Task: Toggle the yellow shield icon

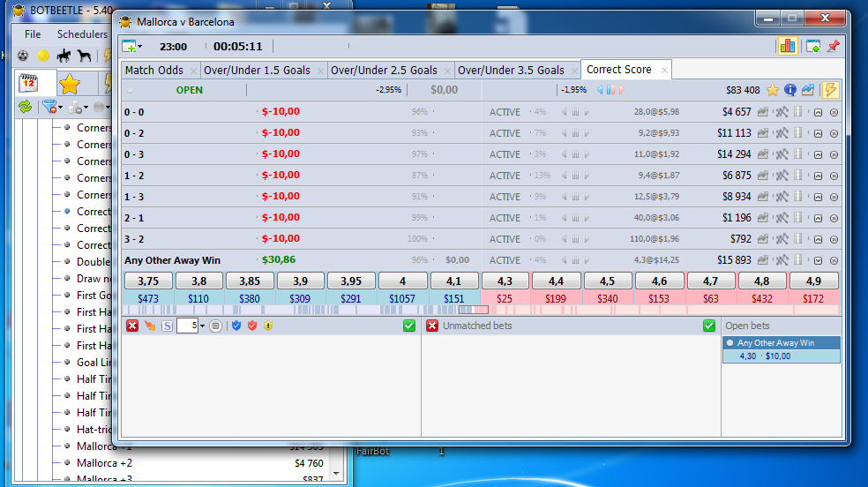Action: [x=268, y=326]
